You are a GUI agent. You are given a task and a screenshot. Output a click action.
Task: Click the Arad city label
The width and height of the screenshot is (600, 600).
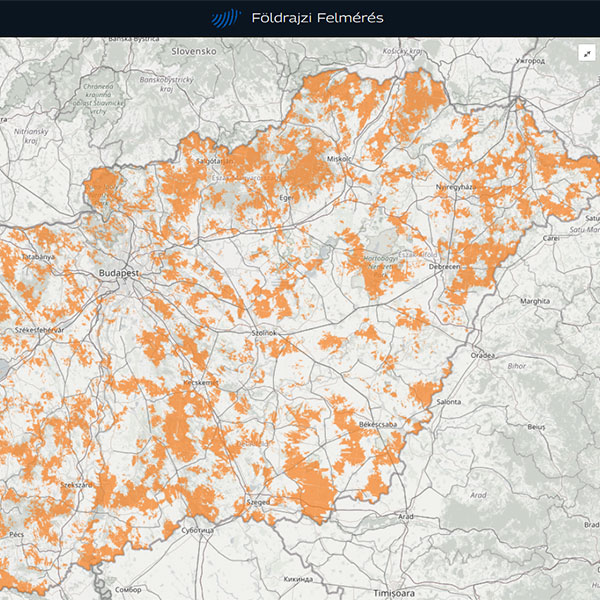[x=405, y=516]
